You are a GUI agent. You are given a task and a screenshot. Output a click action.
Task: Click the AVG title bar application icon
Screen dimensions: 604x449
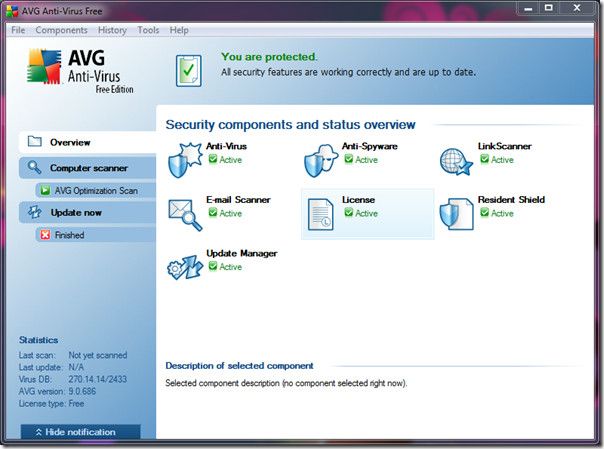[12, 11]
